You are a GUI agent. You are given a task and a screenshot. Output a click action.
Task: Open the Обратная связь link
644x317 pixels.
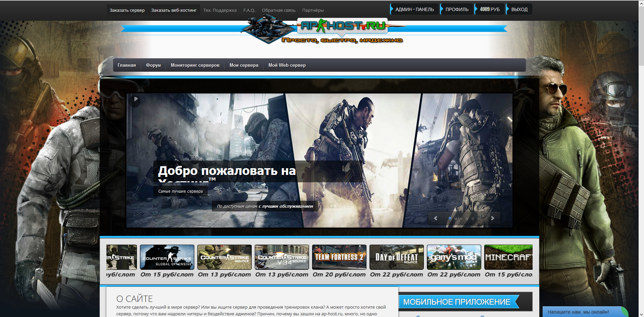[279, 10]
